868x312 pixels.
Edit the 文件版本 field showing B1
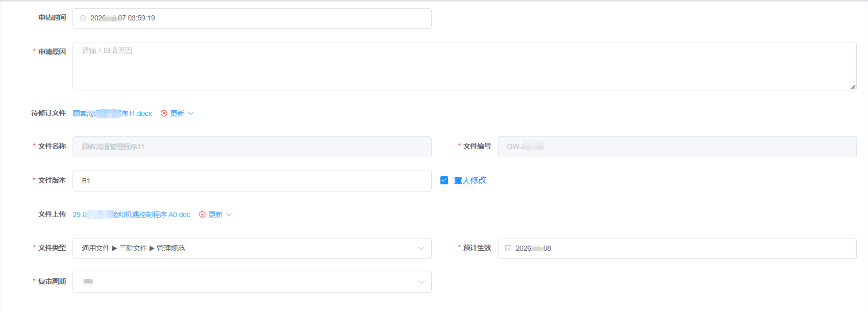(x=252, y=181)
